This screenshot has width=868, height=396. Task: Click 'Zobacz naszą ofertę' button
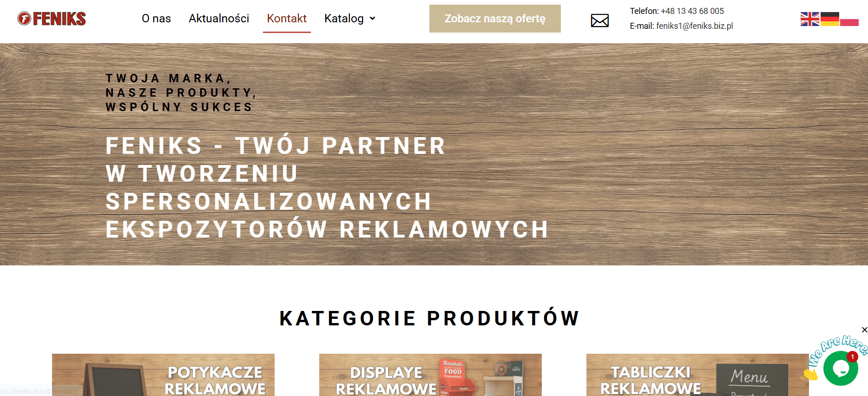(495, 19)
